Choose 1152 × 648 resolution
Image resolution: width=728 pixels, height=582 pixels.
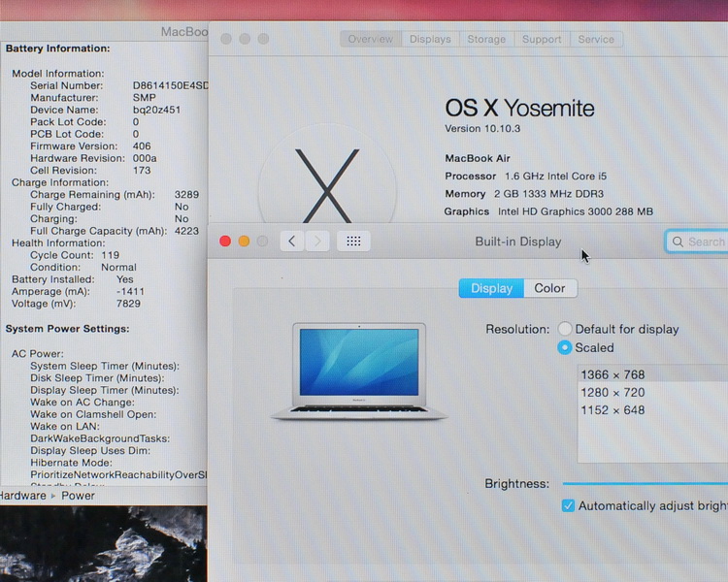tap(653, 409)
